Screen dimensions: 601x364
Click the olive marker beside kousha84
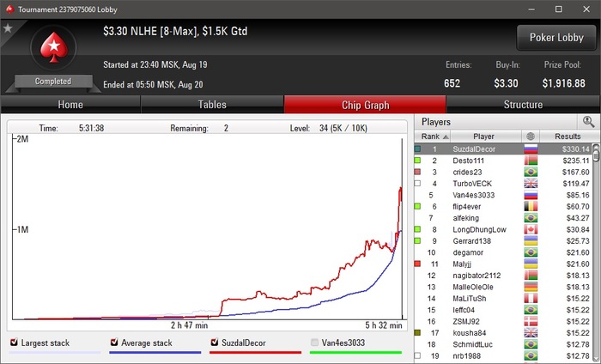(x=417, y=333)
